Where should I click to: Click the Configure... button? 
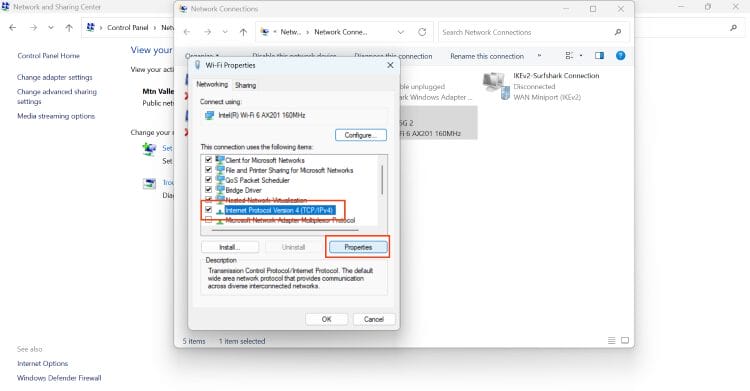click(x=361, y=135)
